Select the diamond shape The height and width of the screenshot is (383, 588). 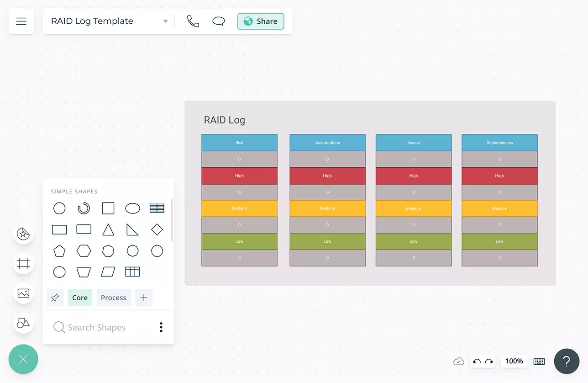[x=157, y=229]
